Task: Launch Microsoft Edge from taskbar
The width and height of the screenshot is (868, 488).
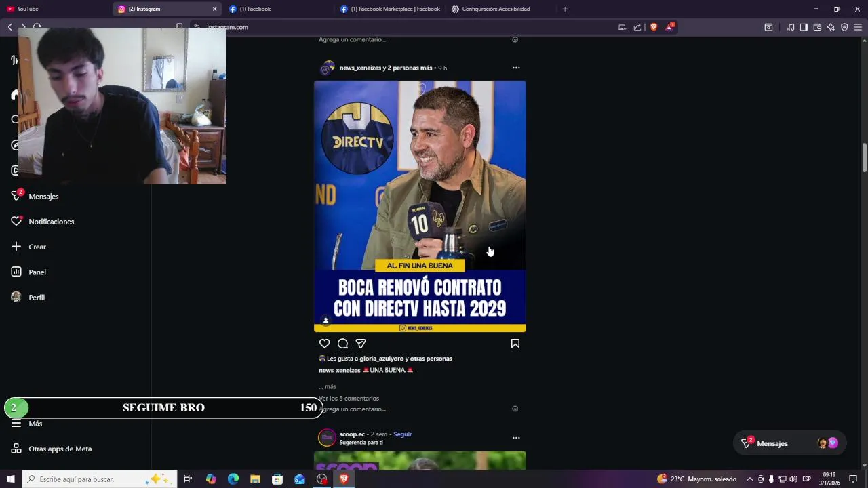Action: pos(233,479)
